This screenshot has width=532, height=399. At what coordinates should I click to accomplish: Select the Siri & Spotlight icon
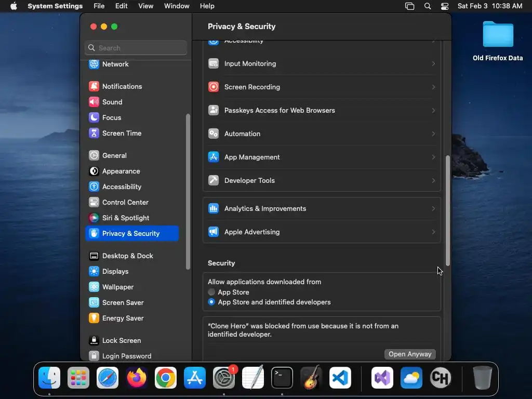94,218
